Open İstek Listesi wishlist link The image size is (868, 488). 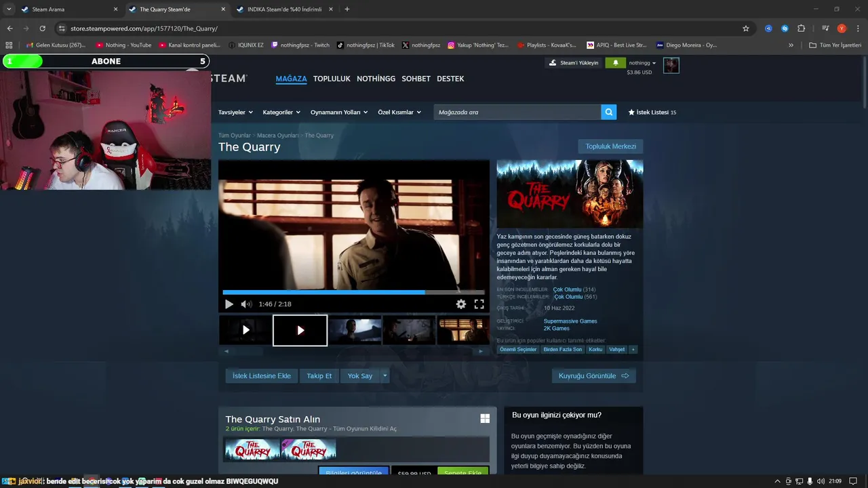pos(652,112)
